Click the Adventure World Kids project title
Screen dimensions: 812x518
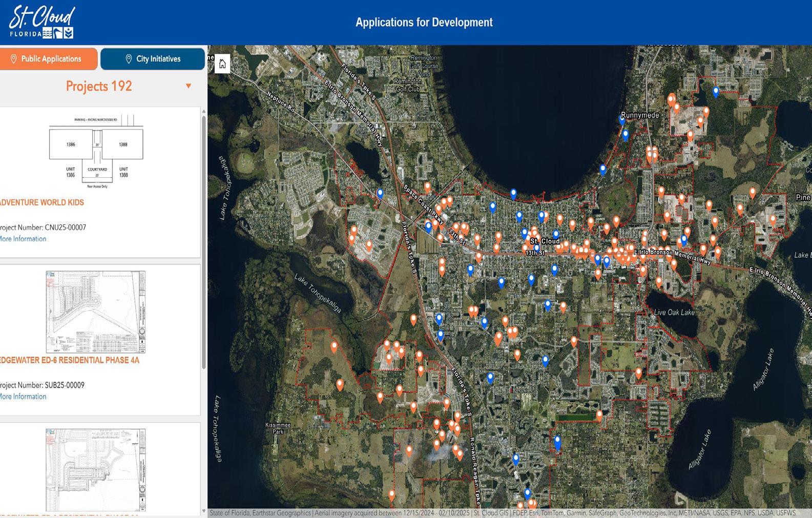click(41, 202)
